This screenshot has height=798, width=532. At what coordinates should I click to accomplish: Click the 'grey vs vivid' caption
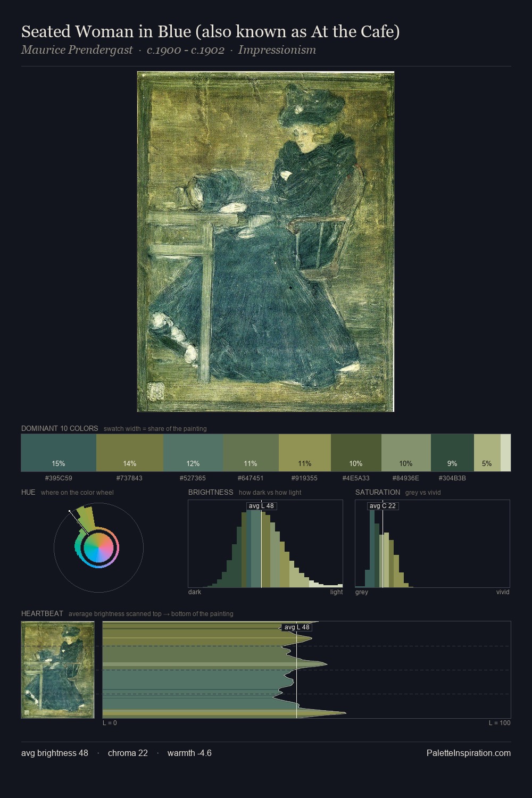click(423, 493)
